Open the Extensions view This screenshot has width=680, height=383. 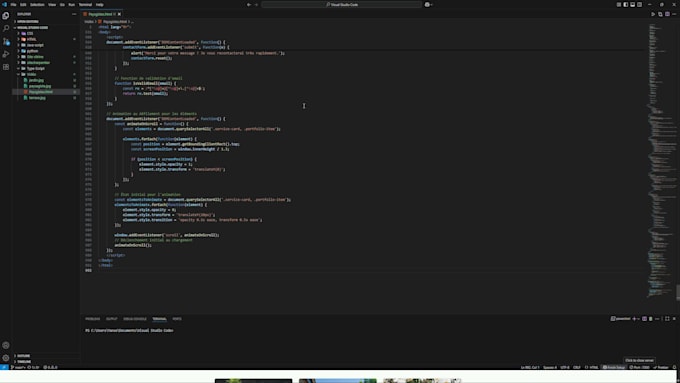pyautogui.click(x=6, y=67)
